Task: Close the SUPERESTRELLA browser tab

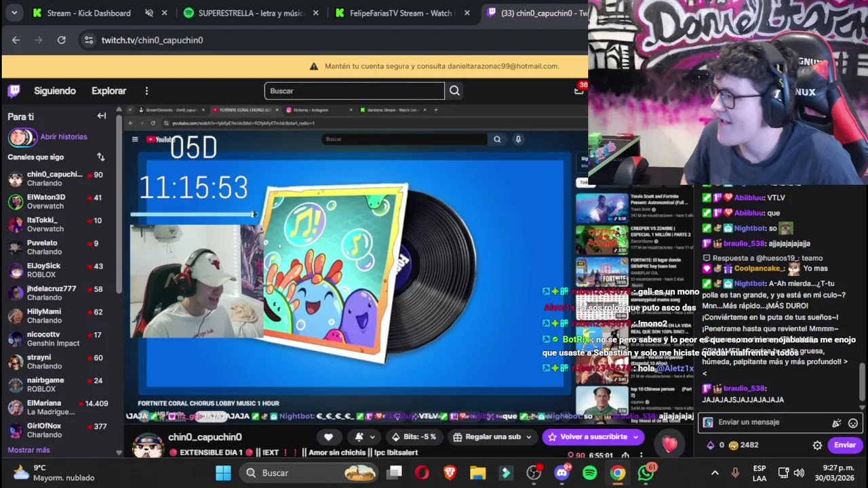Action: click(315, 13)
